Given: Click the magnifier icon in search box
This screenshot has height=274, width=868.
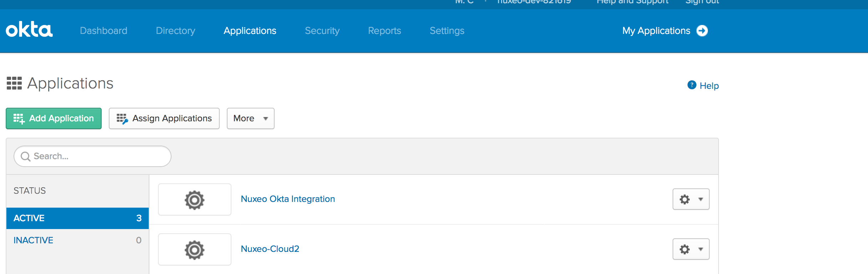Looking at the screenshot, I should click(25, 156).
